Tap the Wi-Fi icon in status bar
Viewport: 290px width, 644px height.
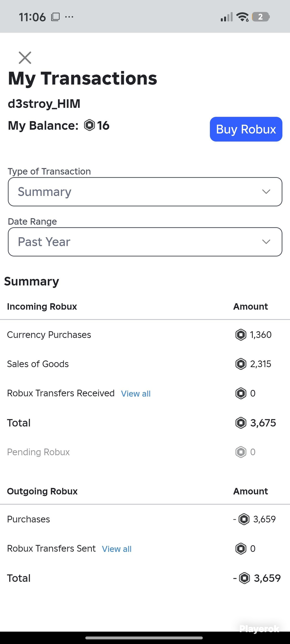click(242, 17)
